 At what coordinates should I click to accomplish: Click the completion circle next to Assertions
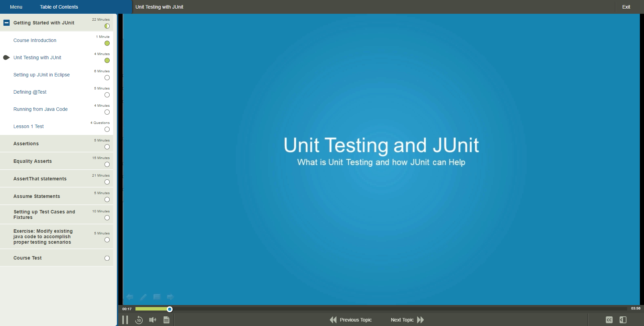pos(107,147)
